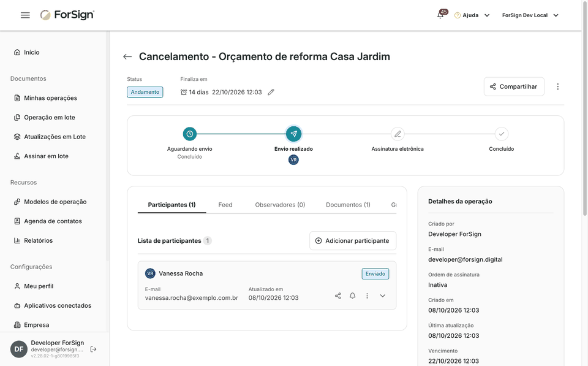
Task: Expand the Ajuda dropdown
Action: point(487,15)
